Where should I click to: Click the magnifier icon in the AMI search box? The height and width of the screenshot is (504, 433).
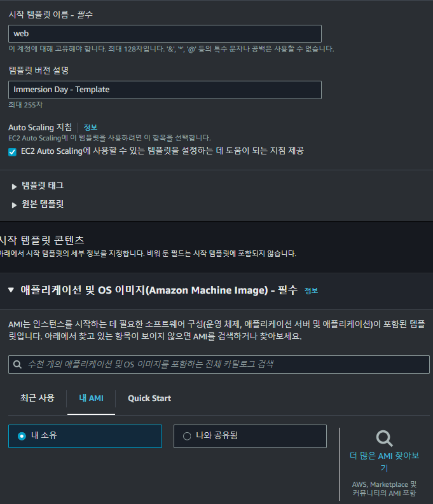pyautogui.click(x=17, y=364)
